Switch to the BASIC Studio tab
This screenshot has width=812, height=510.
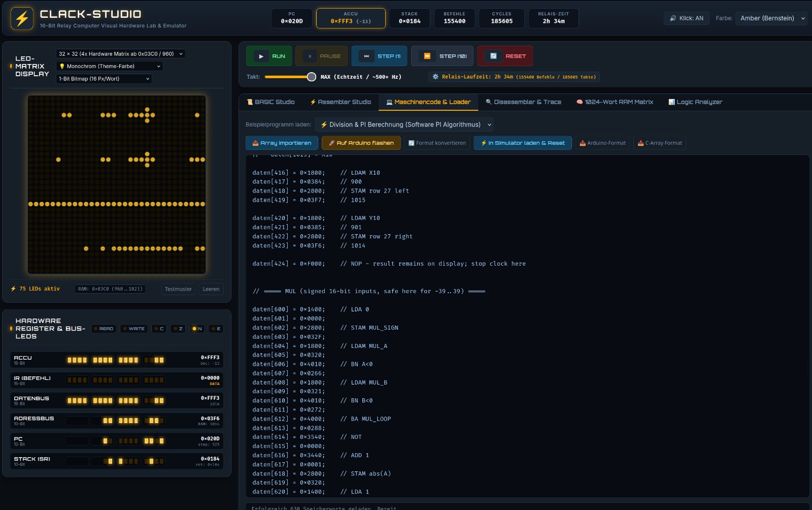click(270, 102)
